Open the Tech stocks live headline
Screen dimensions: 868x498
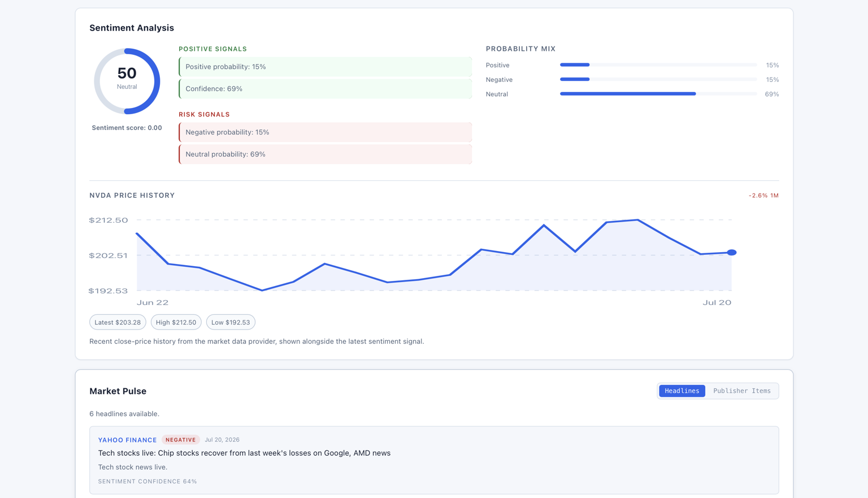coord(244,453)
